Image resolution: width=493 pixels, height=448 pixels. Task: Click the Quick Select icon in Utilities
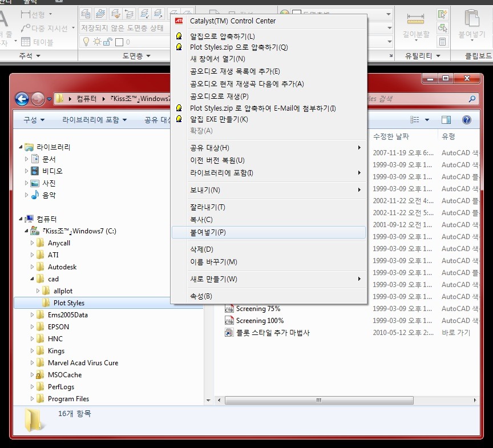[x=442, y=14]
